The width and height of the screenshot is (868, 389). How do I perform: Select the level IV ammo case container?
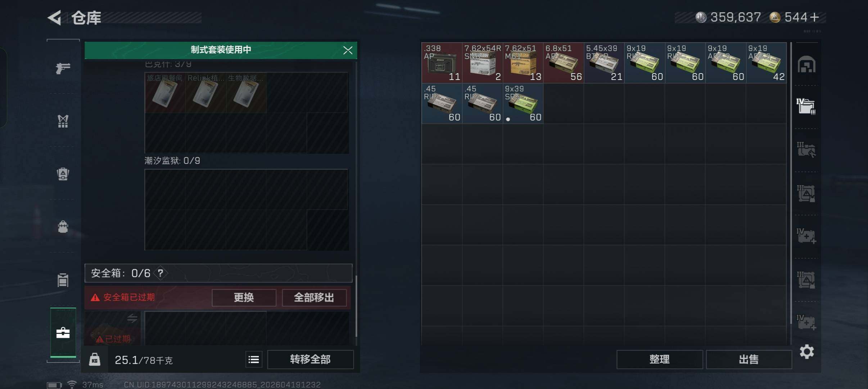[x=806, y=107]
